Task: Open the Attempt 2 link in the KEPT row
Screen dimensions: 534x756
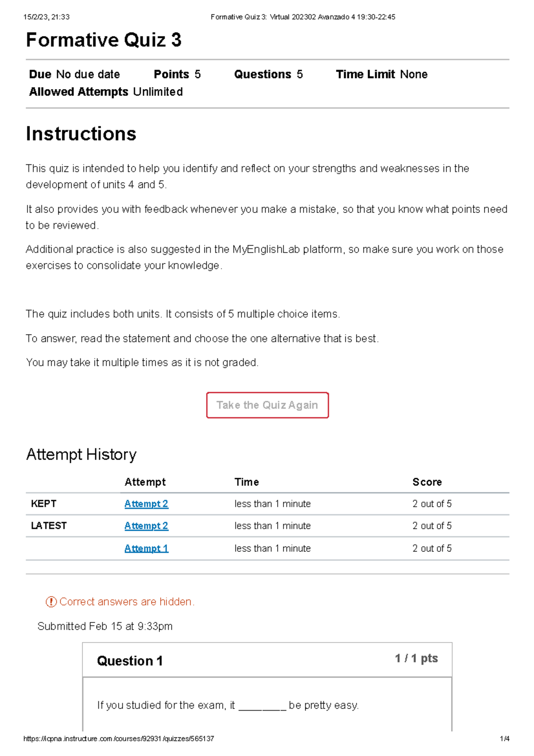Action: click(146, 504)
